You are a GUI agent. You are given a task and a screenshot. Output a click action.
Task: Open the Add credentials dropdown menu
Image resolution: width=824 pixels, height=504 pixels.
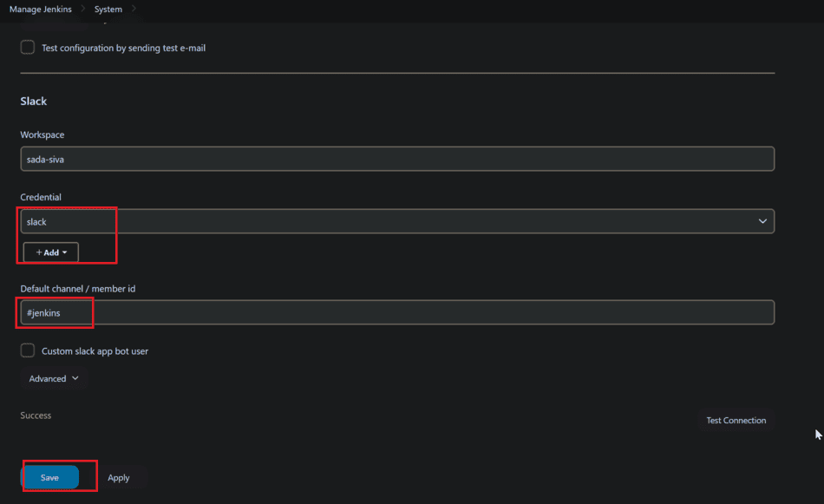pyautogui.click(x=51, y=252)
